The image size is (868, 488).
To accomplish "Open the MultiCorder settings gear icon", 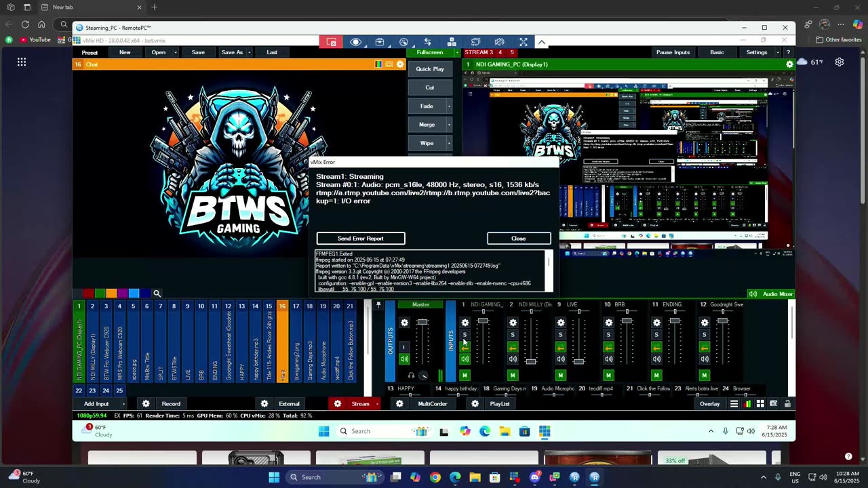I will (x=400, y=404).
